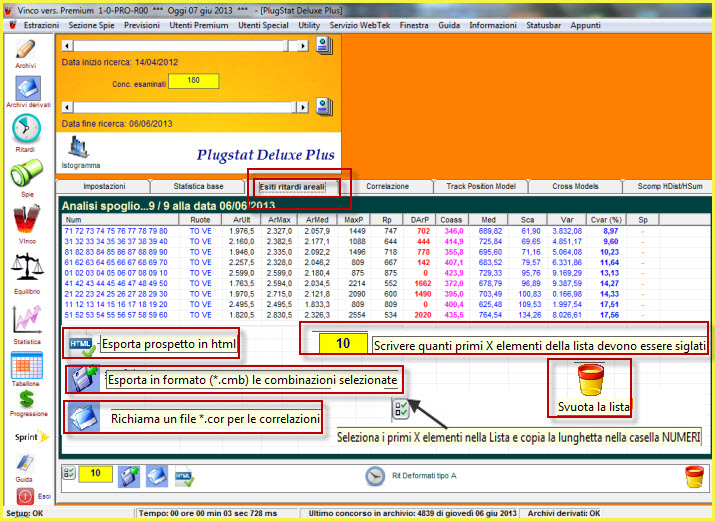The image size is (715, 521).
Task: Switch to the Statistica base tab
Action: 198,186
